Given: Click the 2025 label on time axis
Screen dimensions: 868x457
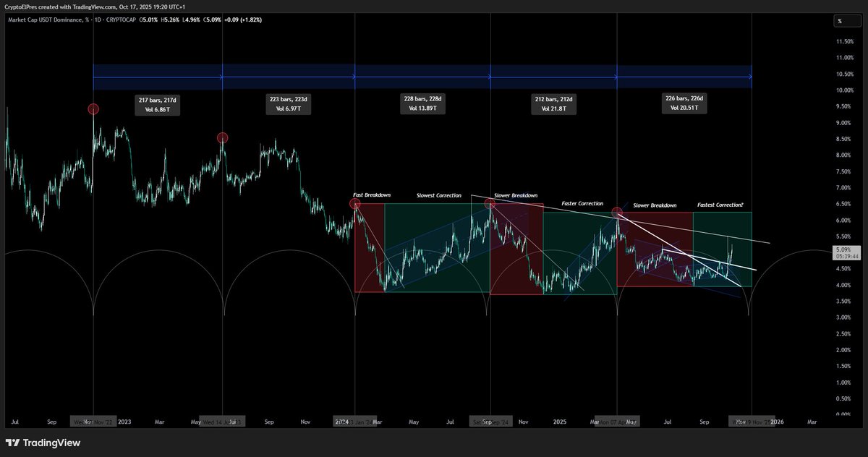Looking at the screenshot, I should [558, 421].
